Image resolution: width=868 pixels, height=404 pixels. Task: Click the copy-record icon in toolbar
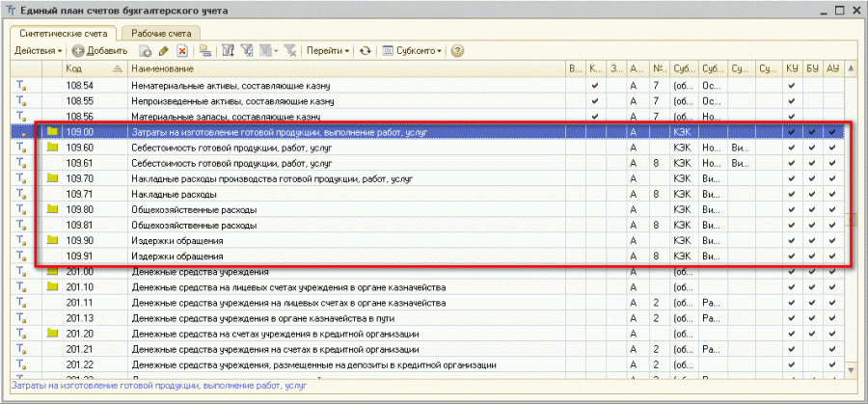(146, 50)
